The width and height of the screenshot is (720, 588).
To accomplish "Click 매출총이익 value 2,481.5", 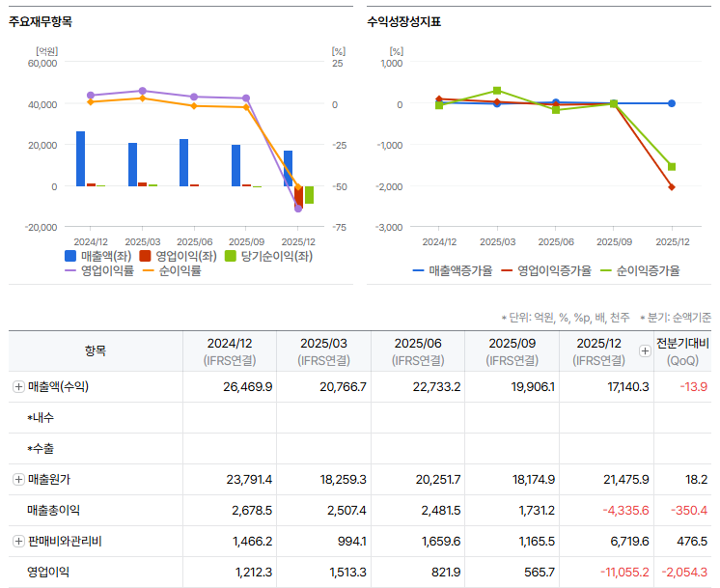I will tap(441, 511).
